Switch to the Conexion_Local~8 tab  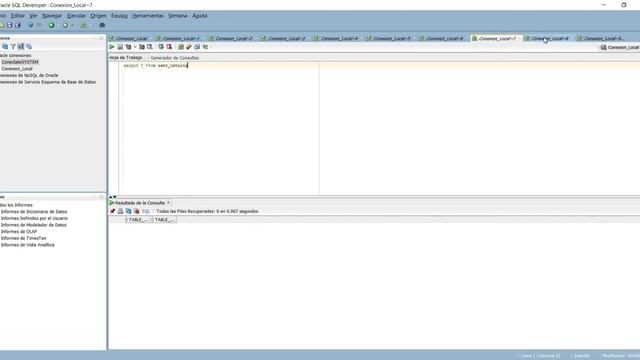click(547, 38)
